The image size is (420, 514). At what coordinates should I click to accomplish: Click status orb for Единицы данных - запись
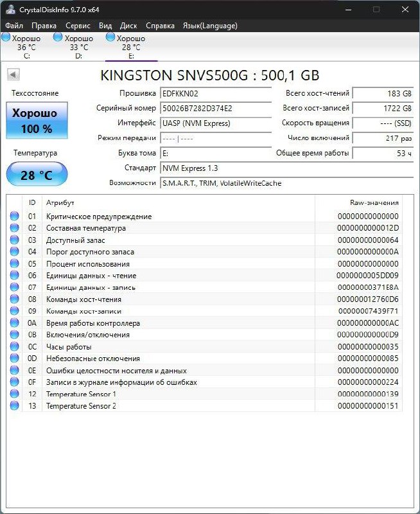click(x=14, y=287)
